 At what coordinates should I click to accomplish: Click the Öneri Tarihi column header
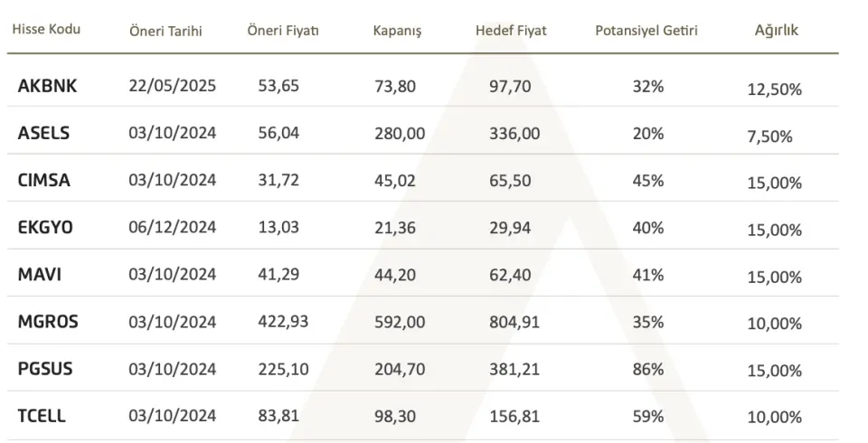(165, 31)
